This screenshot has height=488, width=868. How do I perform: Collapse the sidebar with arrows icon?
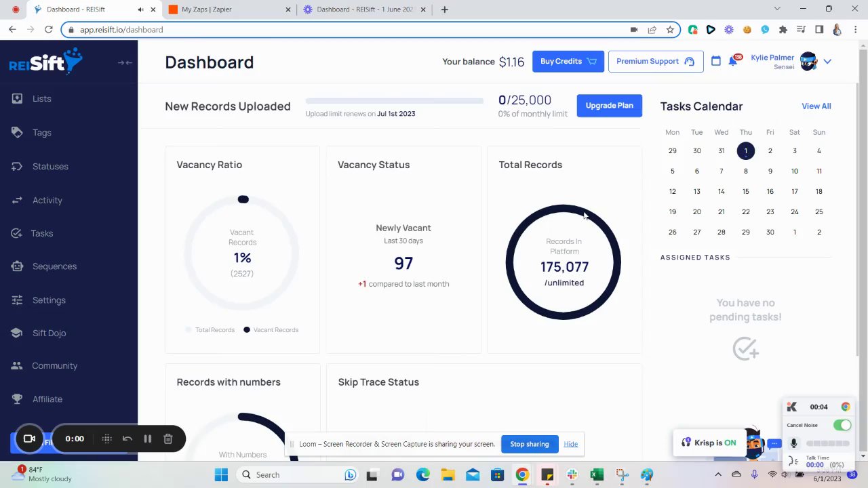pos(125,63)
